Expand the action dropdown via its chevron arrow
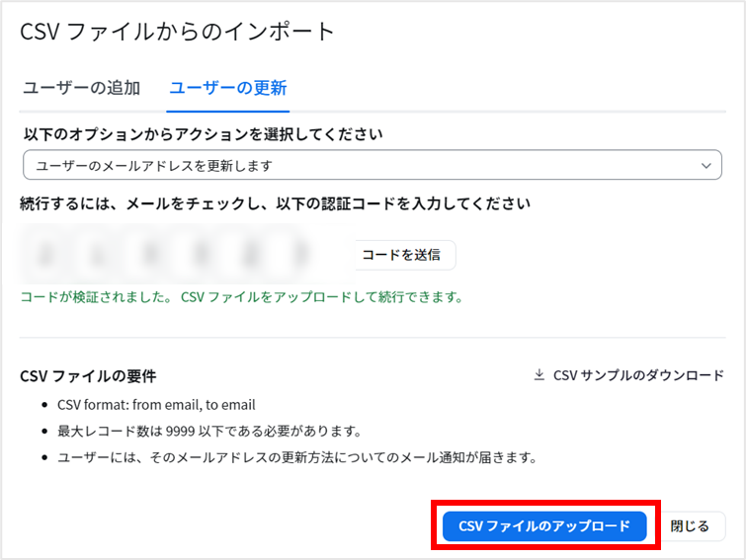 click(x=706, y=166)
